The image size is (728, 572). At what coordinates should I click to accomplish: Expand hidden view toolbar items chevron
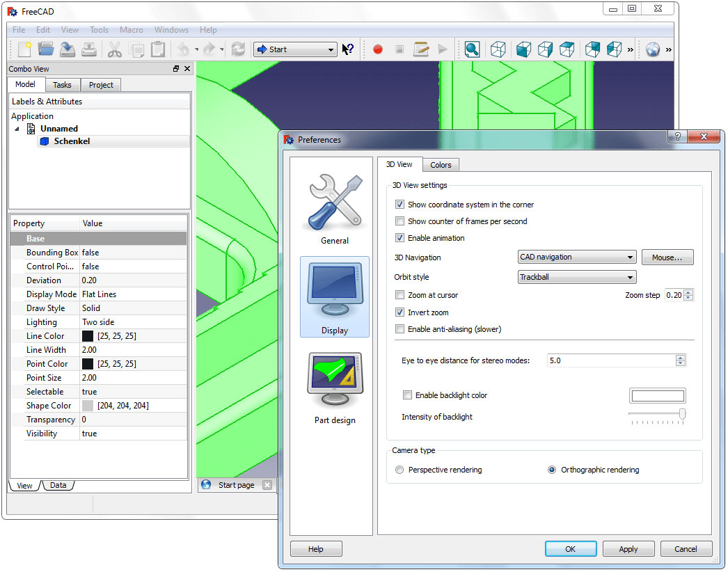pos(631,49)
